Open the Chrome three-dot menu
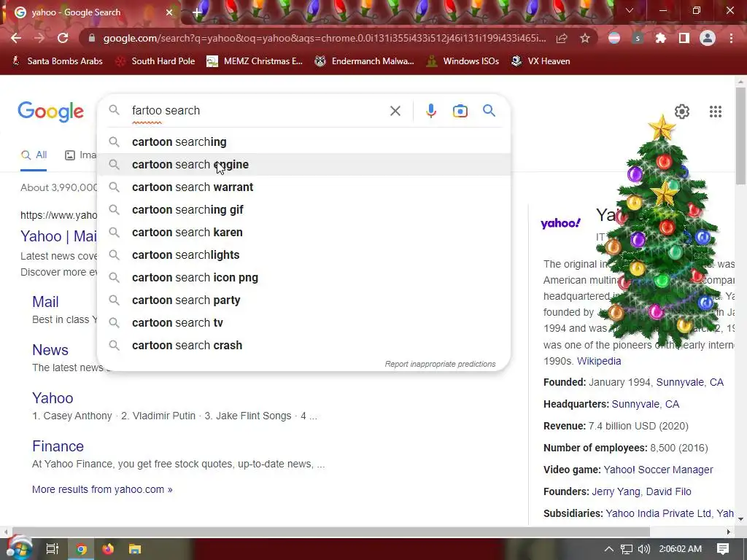The image size is (747, 560). coord(731,38)
